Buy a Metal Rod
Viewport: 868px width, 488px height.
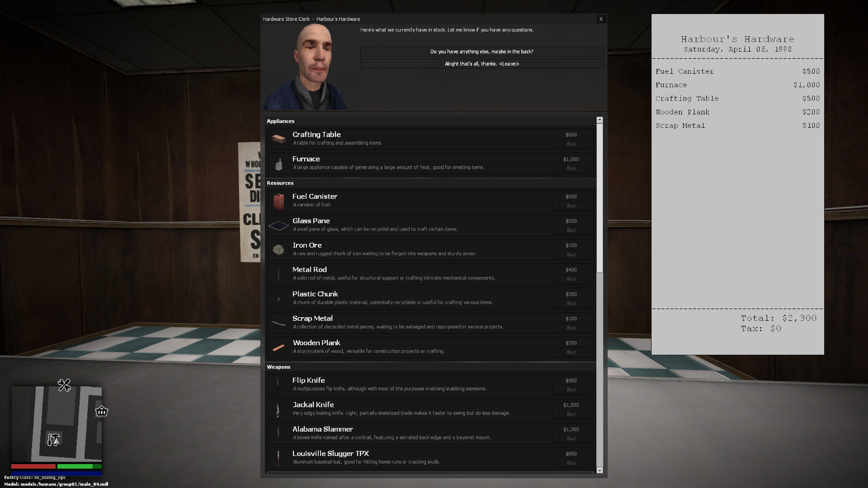coord(571,279)
